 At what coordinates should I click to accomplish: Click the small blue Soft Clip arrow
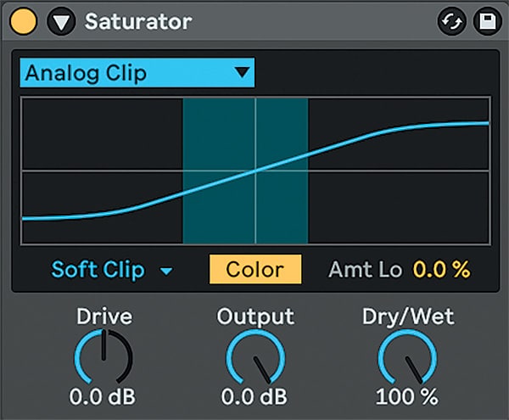click(x=166, y=271)
